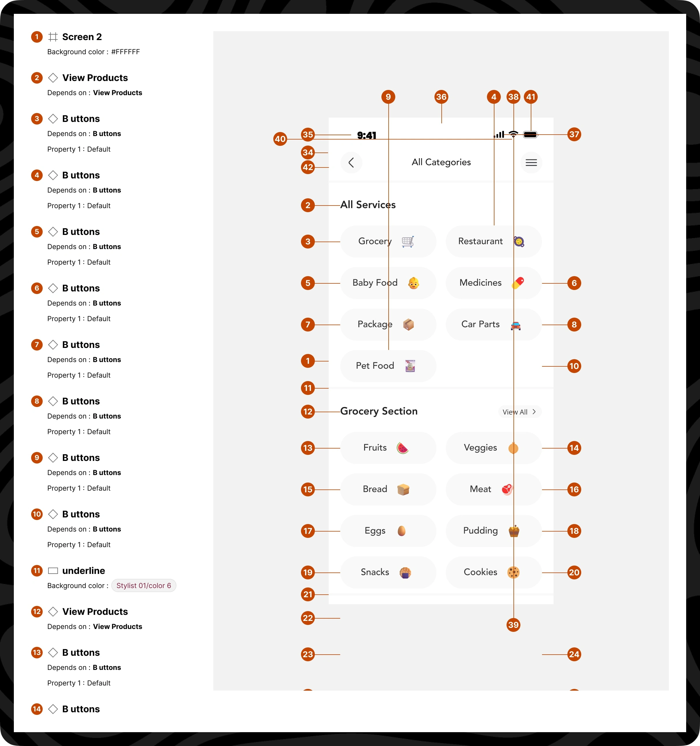Click the View All link button
The height and width of the screenshot is (746, 700).
(520, 412)
